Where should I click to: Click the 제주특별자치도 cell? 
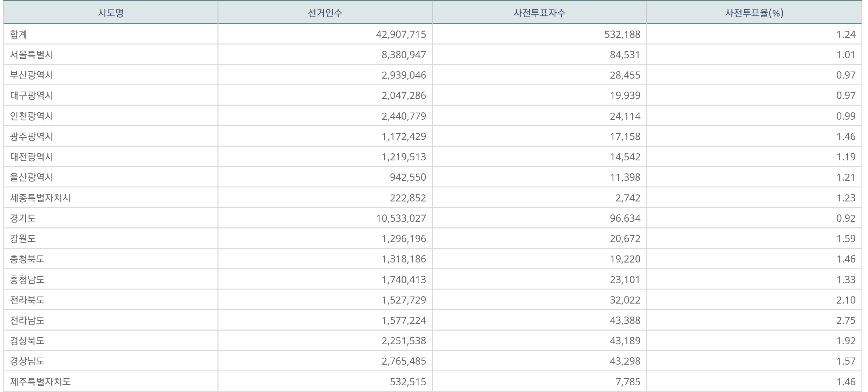tap(40, 382)
